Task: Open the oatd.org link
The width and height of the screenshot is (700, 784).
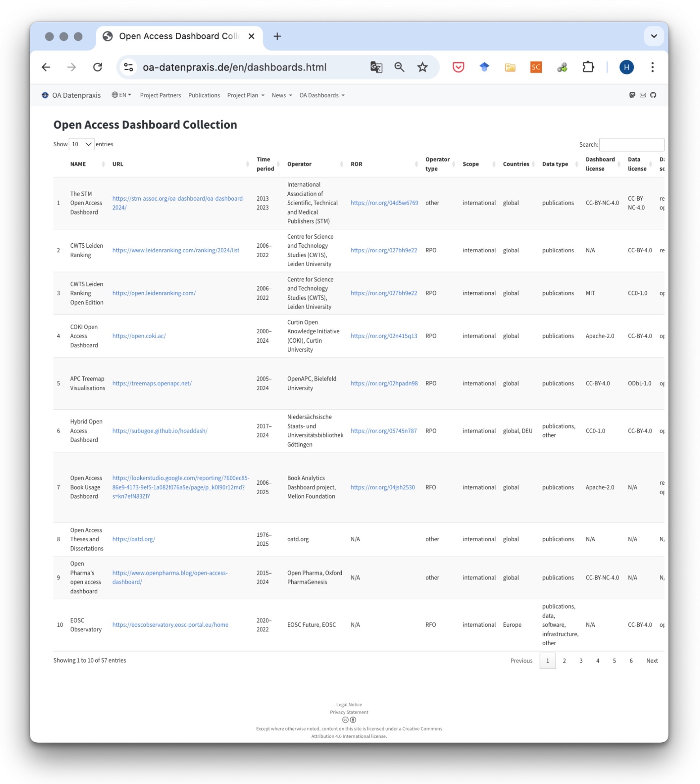Action: (134, 539)
